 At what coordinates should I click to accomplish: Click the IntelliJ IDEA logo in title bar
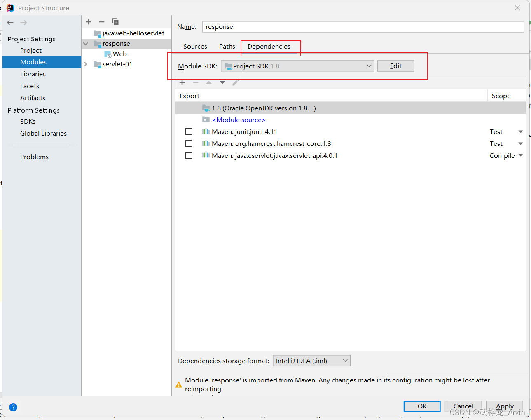[10, 8]
